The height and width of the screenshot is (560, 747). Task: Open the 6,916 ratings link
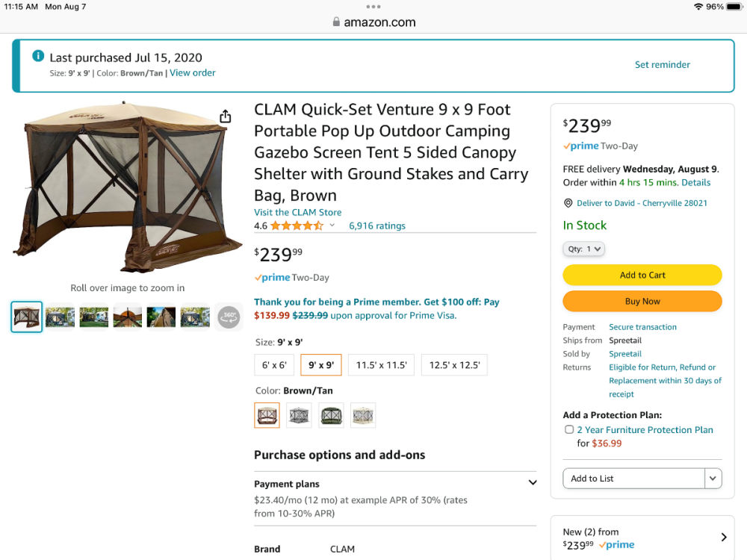[x=377, y=225]
